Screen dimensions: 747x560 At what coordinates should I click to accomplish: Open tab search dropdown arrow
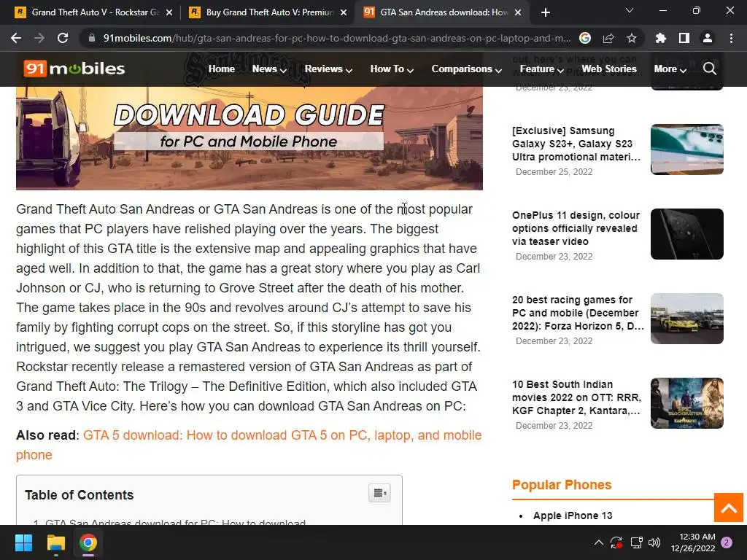click(630, 10)
